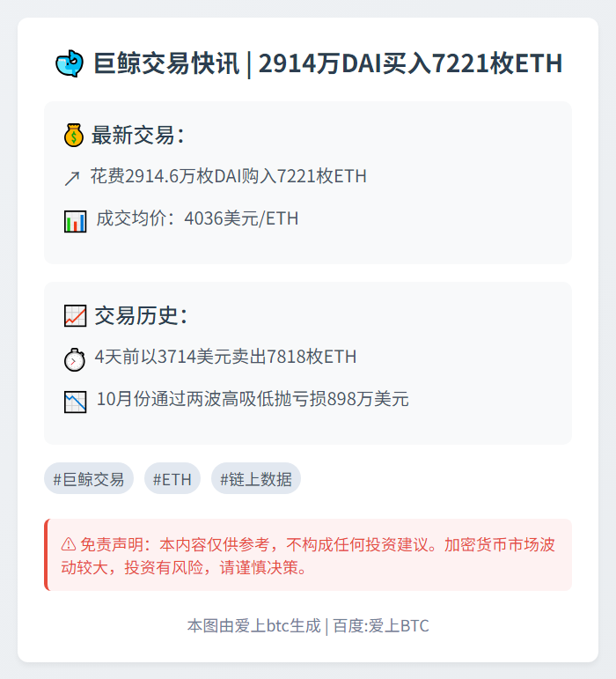Click the 交易历史 section heading

(x=141, y=315)
